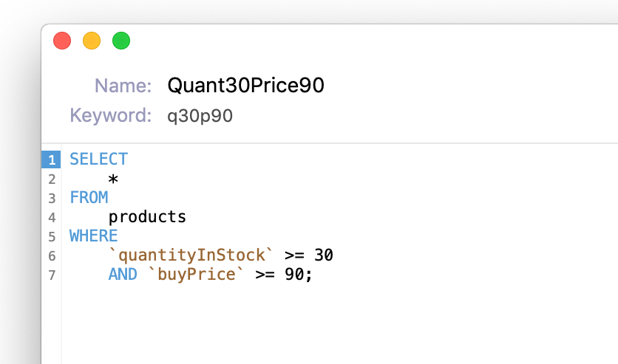
Task: Click line number 7 in gutter
Action: [x=52, y=275]
